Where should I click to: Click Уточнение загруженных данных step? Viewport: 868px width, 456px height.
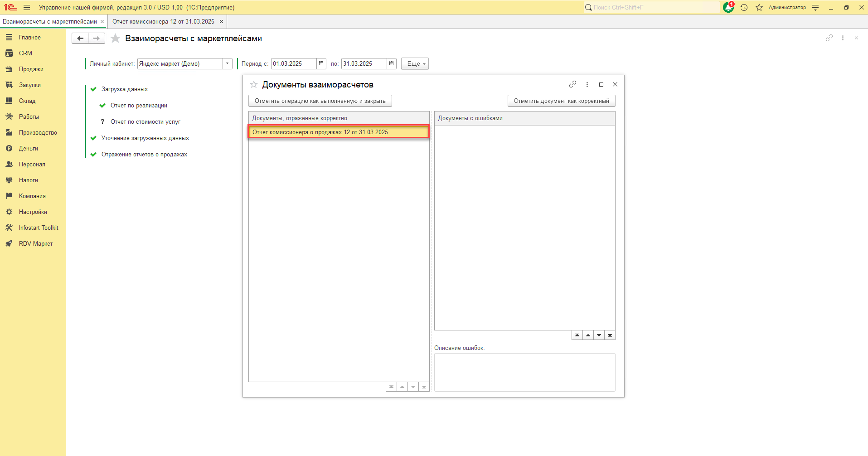click(x=145, y=138)
